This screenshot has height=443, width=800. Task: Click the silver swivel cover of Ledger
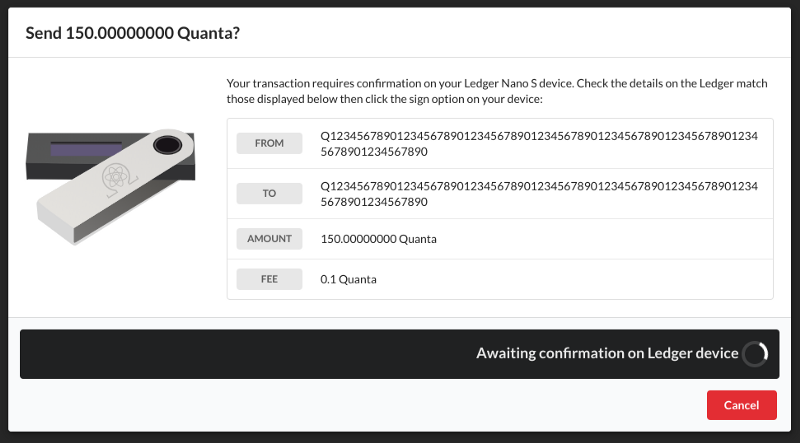click(115, 187)
